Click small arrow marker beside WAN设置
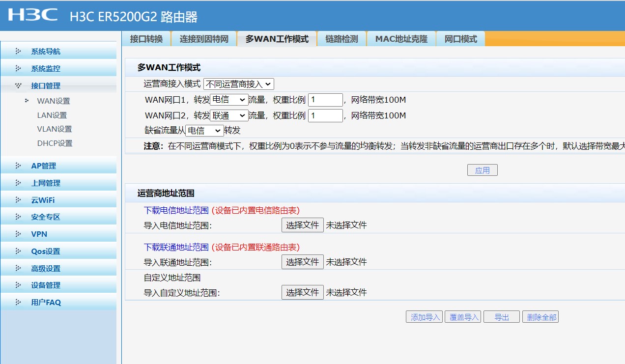Screen dimensions: 625x364 [x=27, y=100]
